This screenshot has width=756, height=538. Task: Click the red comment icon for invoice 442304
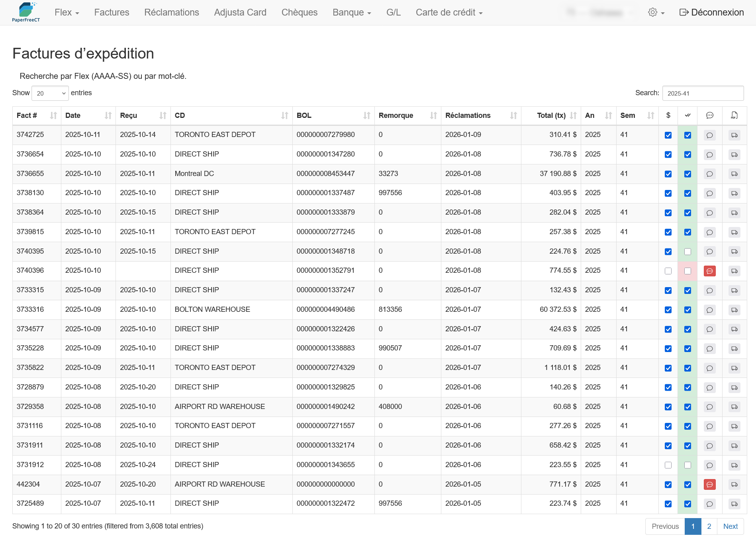point(709,485)
